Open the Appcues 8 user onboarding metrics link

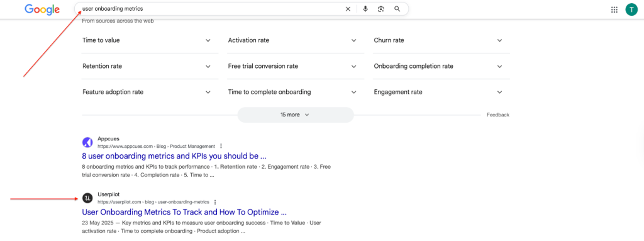tap(175, 156)
